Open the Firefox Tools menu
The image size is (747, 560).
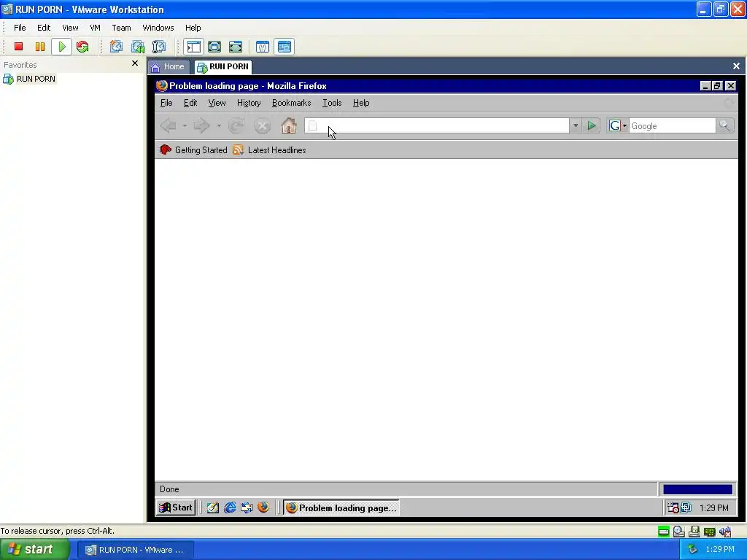click(x=332, y=103)
